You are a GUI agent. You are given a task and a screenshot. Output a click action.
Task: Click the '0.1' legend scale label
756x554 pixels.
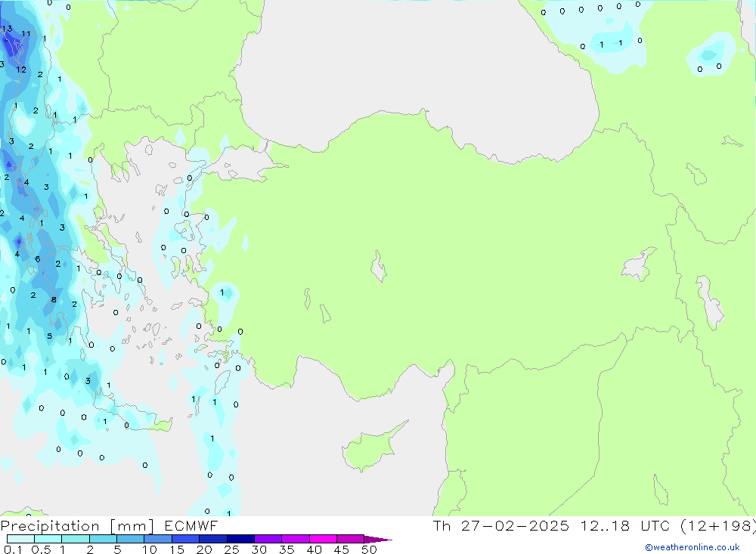click(13, 549)
